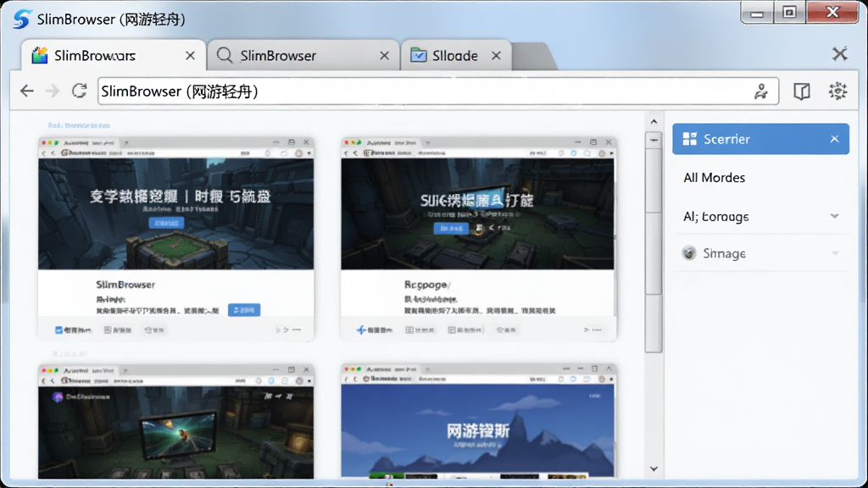The image size is (868, 488).
Task: Click the blue button in SlimBrowser card description
Action: tap(244, 310)
